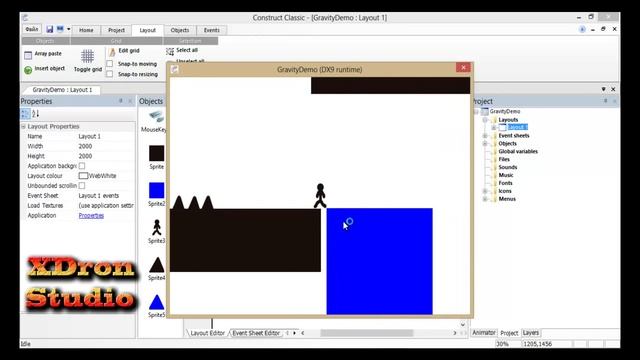Expand the Event sheets folder
640x360 pixels.
[x=485, y=136]
